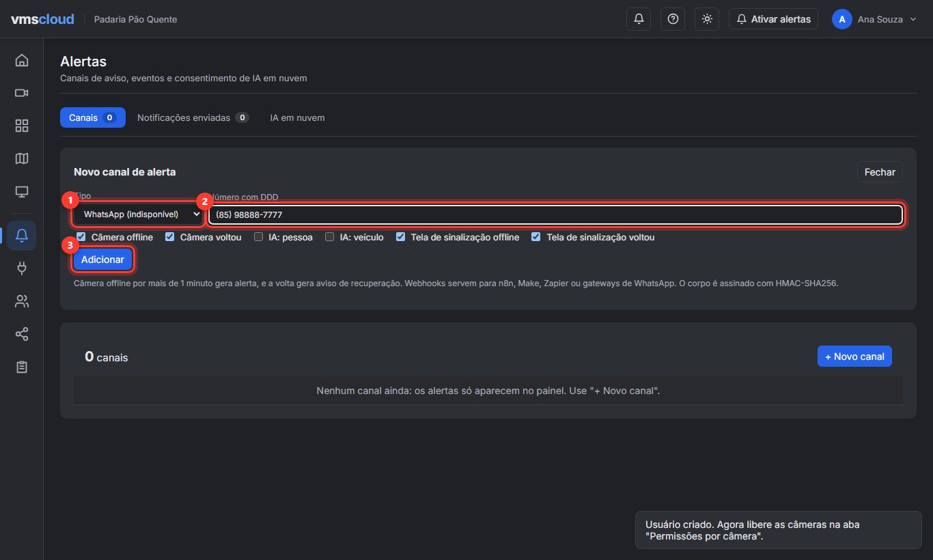
Task: Open the cameras icon in sidebar
Action: click(x=22, y=93)
